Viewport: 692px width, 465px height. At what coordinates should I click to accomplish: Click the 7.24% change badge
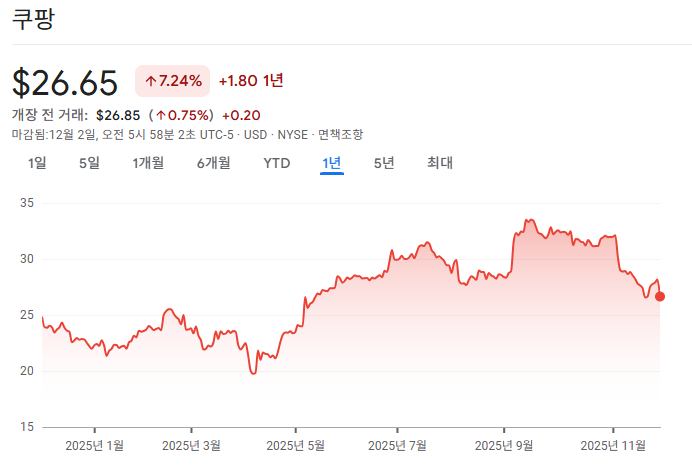click(173, 81)
